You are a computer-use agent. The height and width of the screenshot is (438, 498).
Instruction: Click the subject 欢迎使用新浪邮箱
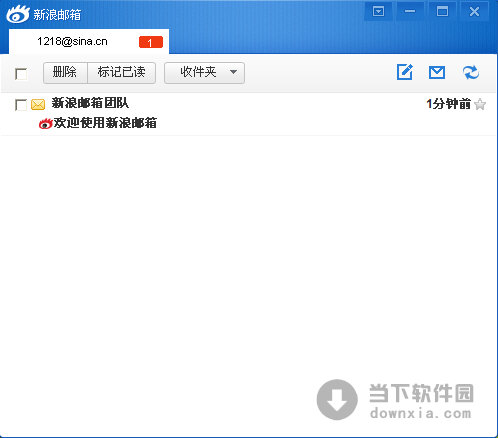(x=105, y=123)
